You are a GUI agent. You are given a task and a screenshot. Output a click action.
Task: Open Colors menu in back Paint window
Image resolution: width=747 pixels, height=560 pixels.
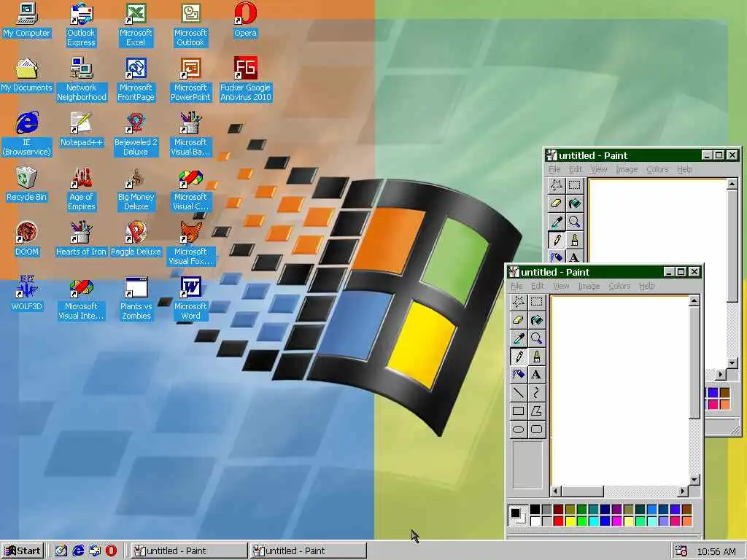657,169
